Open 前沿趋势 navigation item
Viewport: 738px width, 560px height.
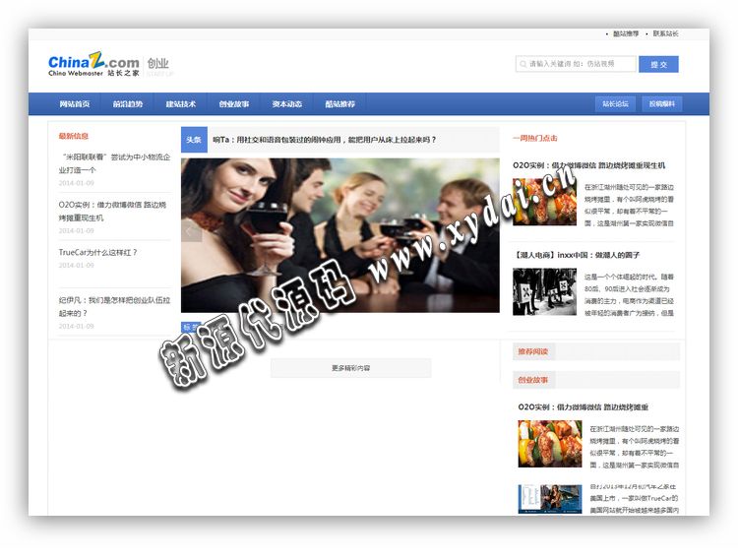coord(128,104)
